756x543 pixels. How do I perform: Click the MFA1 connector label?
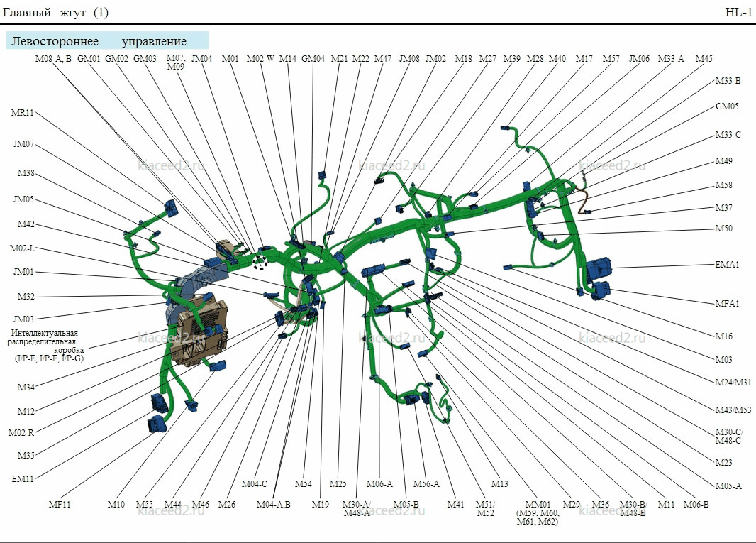(727, 304)
